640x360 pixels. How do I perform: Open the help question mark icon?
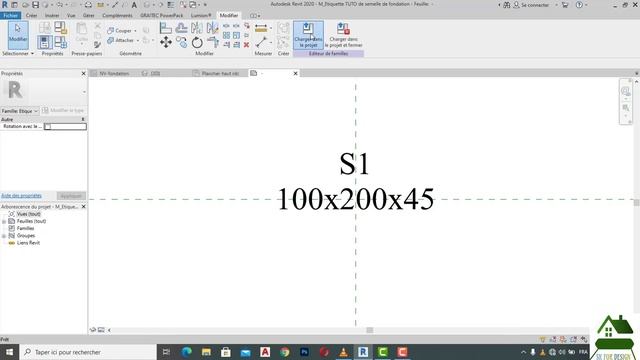[x=579, y=5]
